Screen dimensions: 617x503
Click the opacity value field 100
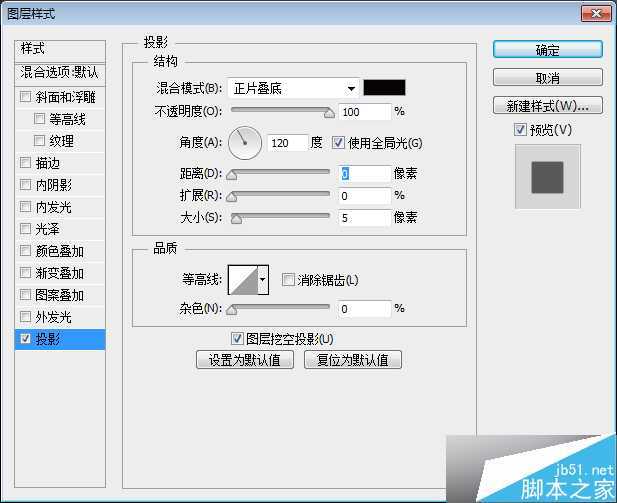tap(365, 112)
